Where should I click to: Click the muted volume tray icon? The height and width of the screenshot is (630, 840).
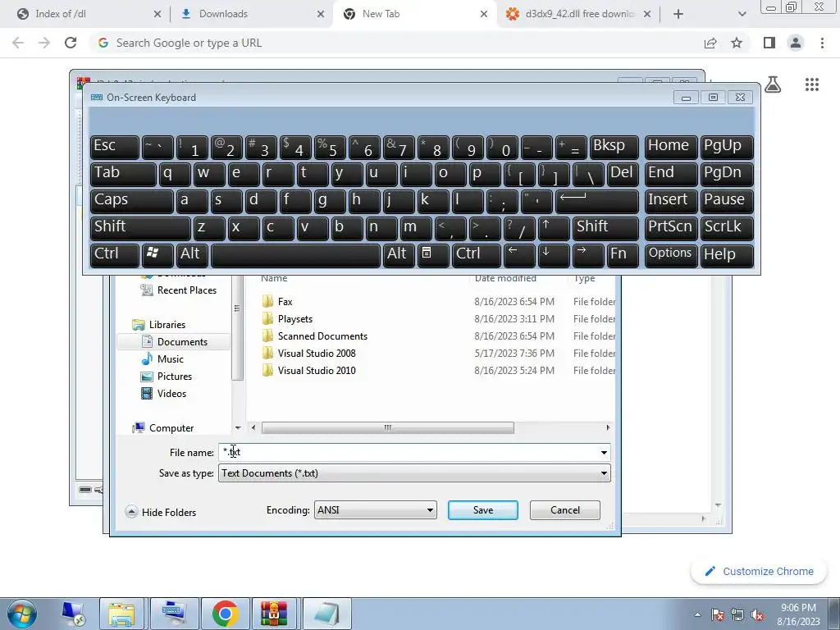[x=757, y=614]
